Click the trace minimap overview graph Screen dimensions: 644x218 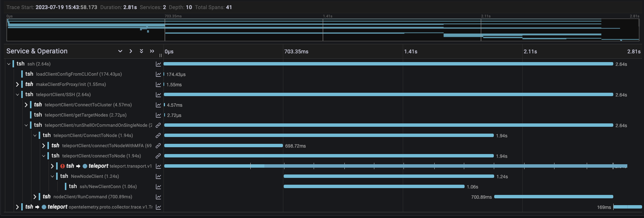[323, 30]
